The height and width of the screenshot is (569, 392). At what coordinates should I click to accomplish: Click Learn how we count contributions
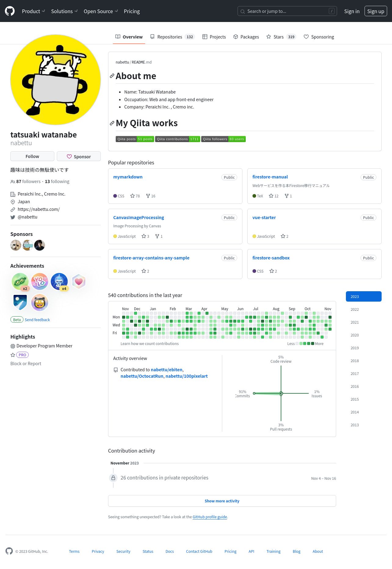tap(150, 344)
